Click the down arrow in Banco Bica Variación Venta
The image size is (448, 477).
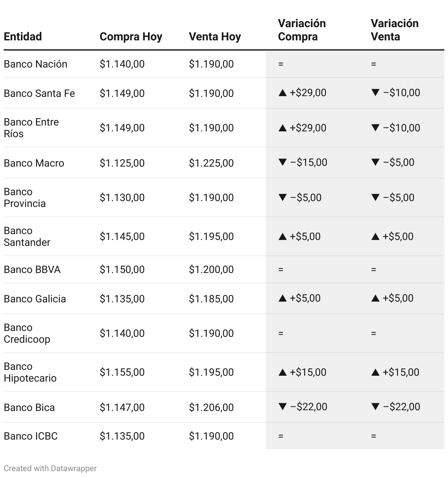(x=375, y=407)
